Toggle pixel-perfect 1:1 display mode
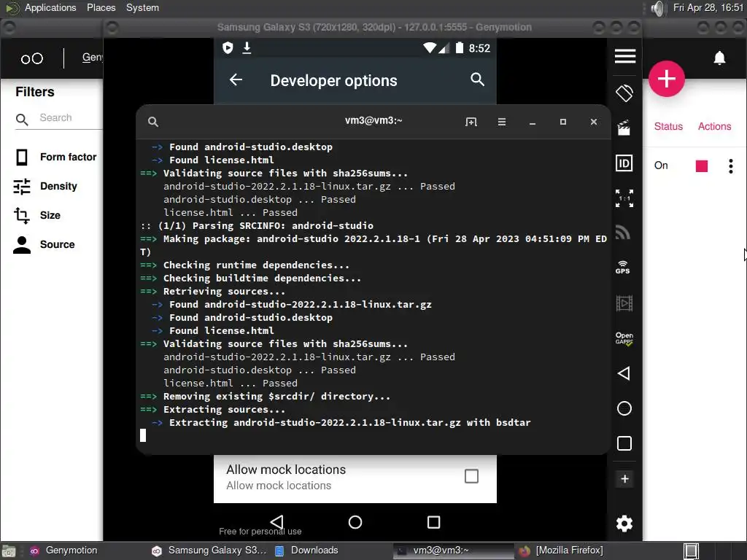The height and width of the screenshot is (560, 747). [x=624, y=198]
